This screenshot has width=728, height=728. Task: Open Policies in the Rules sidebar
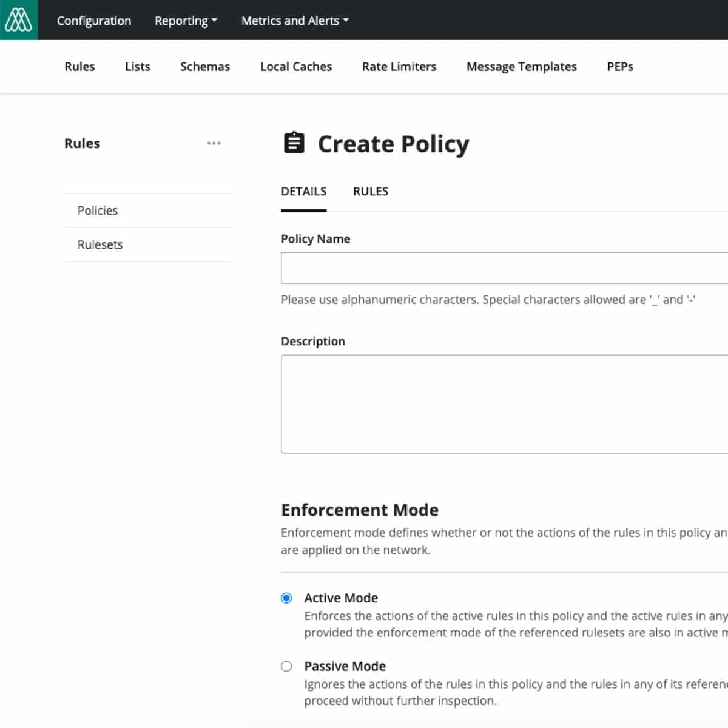(x=147, y=211)
